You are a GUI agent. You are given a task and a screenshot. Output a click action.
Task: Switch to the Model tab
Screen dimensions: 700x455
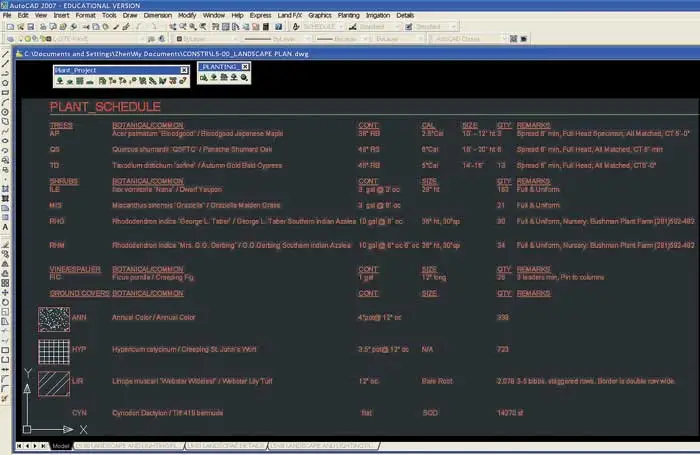coord(61,445)
